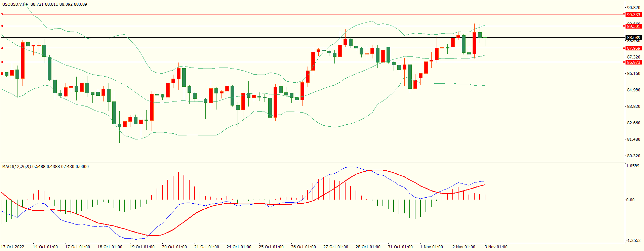Viewport: 644px width, 251px height.
Task: Click the 27 Oct 01:00 date label
Action: click(x=335, y=247)
